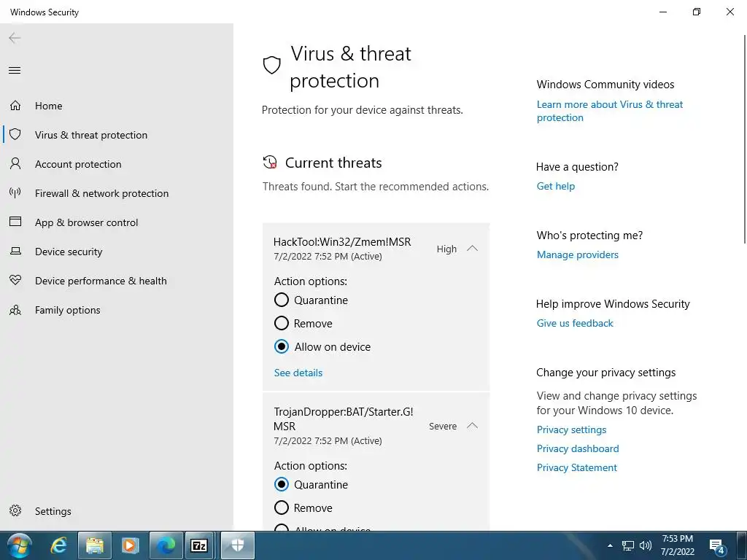The height and width of the screenshot is (560, 747).
Task: Collapse the HackTool threat details chevron
Action: 472,249
